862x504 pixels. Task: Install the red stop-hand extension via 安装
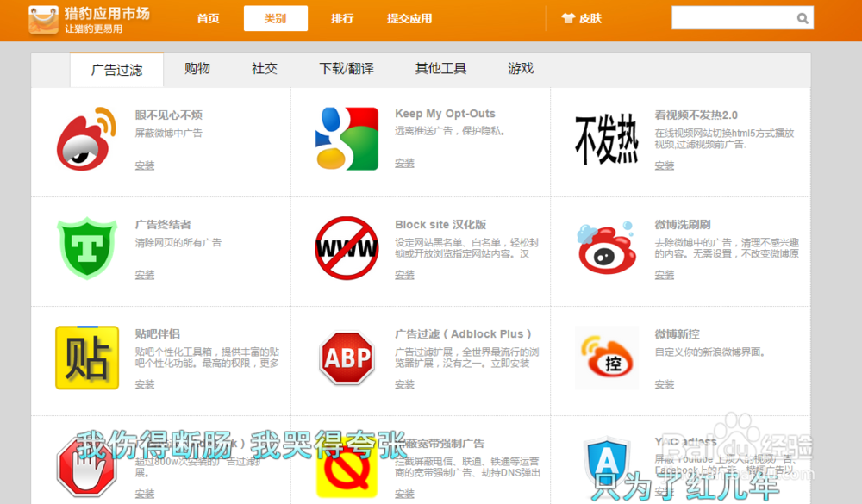point(145,494)
